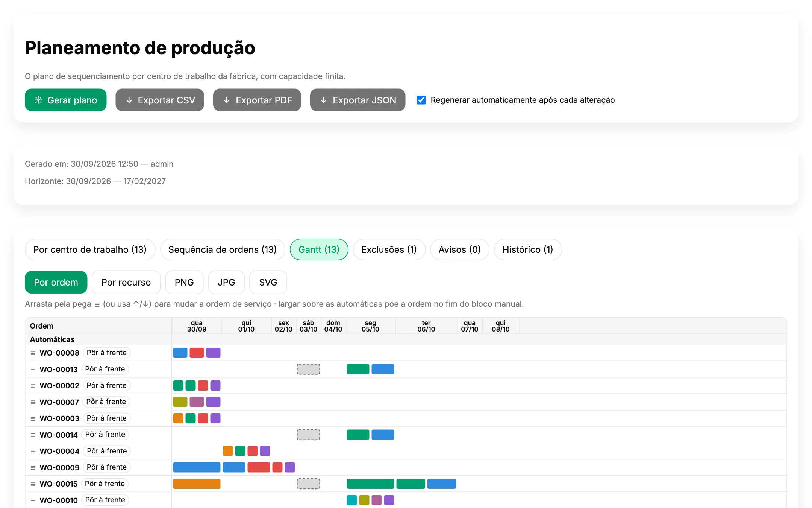
Task: Click the cyan first bar of WO-00010
Action: 351,500
